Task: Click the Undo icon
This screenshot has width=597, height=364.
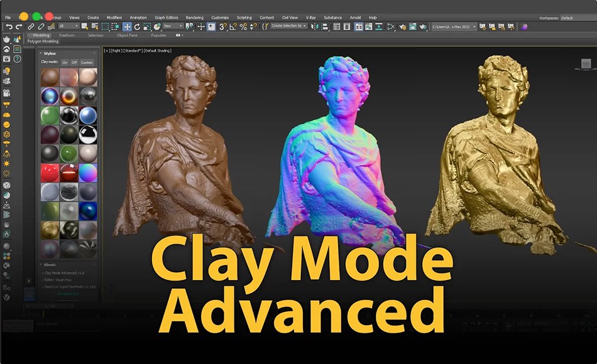Action: (9, 27)
